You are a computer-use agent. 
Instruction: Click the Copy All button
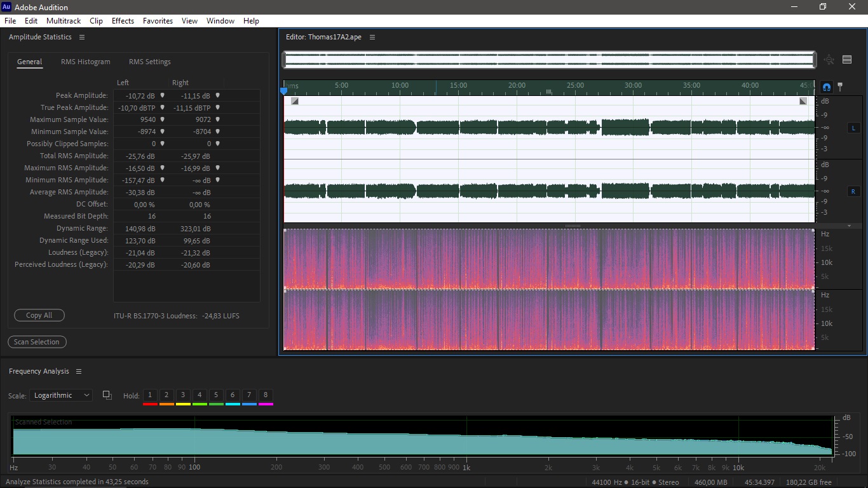click(x=39, y=315)
